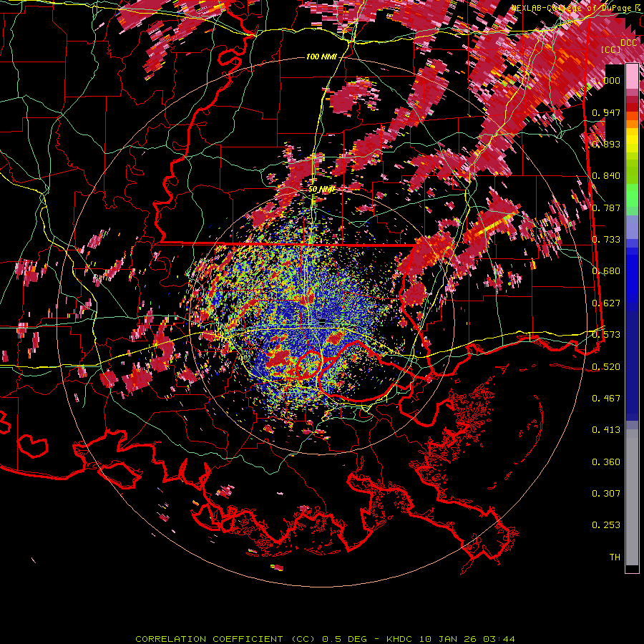Click the TH label under the legend
644x644 pixels.
(615, 557)
